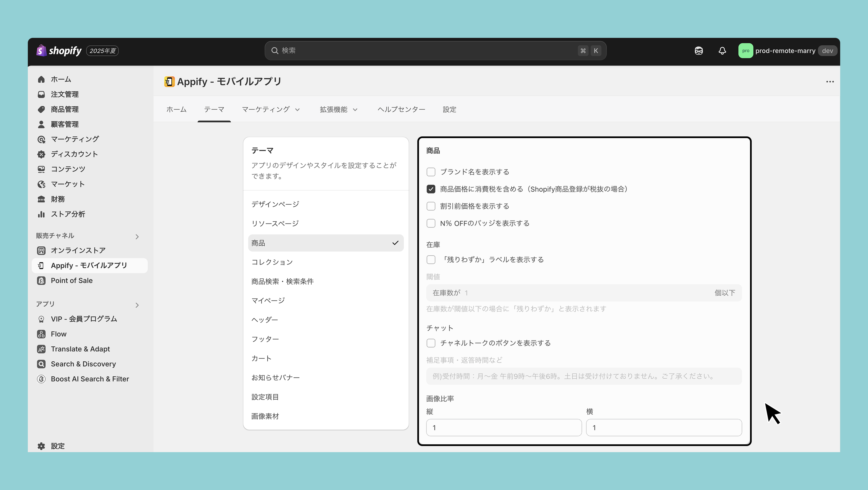Enable N% OFFのバッジを表示する checkbox
The height and width of the screenshot is (490, 868).
pyautogui.click(x=431, y=223)
